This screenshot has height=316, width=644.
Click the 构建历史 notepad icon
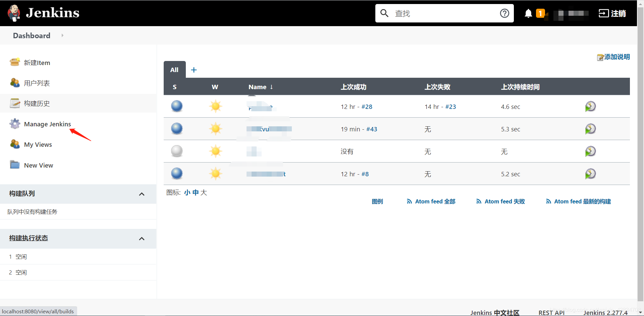tap(15, 103)
